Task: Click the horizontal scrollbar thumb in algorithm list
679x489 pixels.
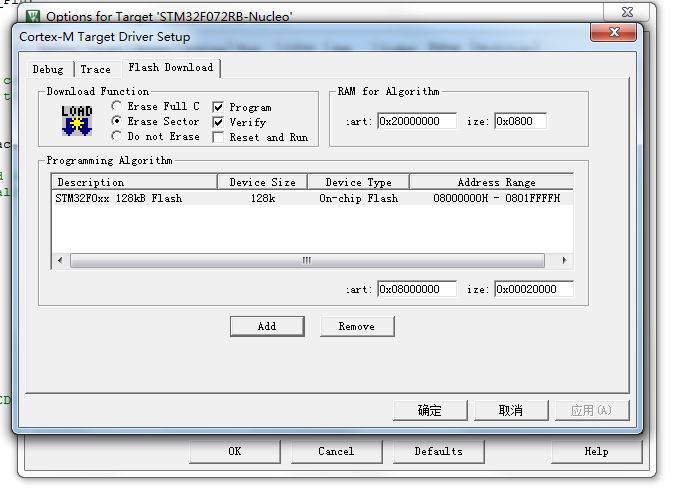Action: [x=307, y=260]
